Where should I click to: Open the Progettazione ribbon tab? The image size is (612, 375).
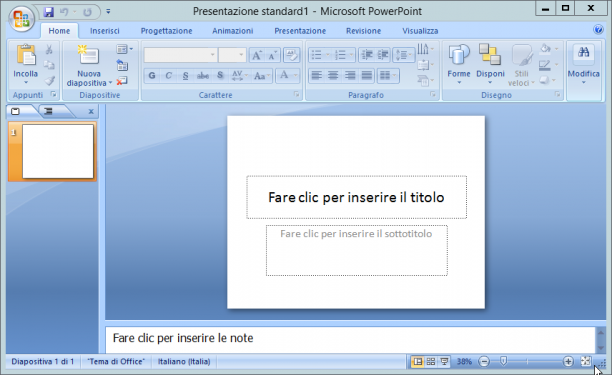[166, 31]
